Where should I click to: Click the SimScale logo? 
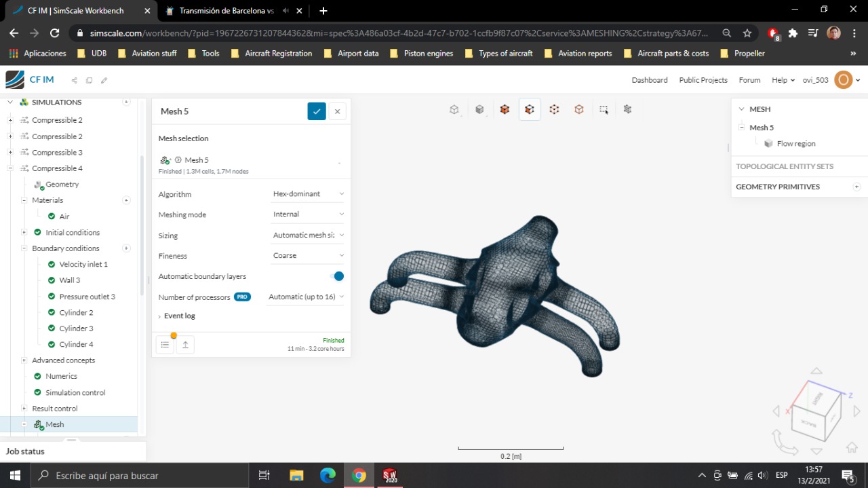pos(14,80)
